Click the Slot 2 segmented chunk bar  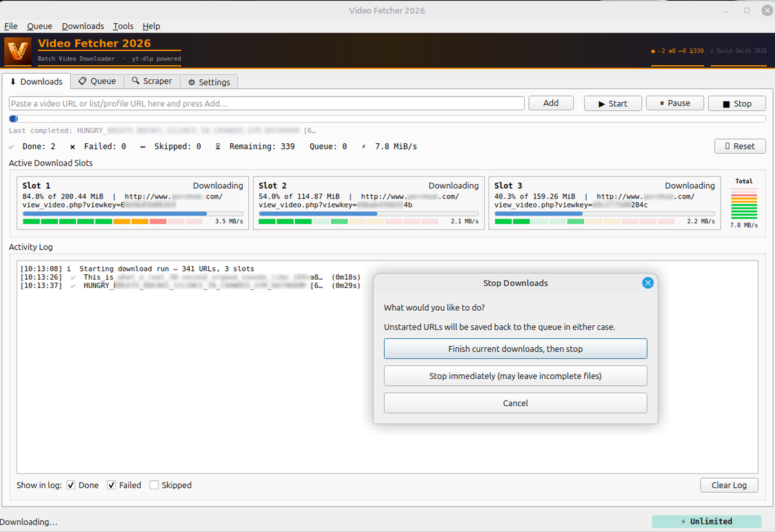(x=348, y=221)
